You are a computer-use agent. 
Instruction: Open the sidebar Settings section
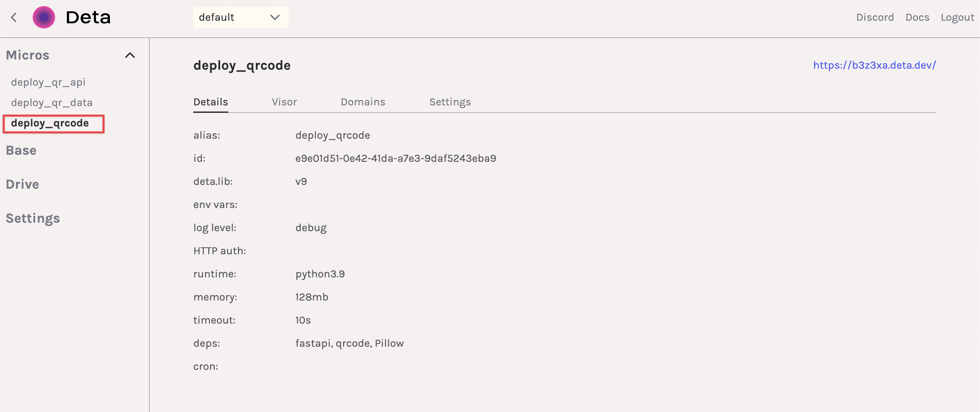33,219
